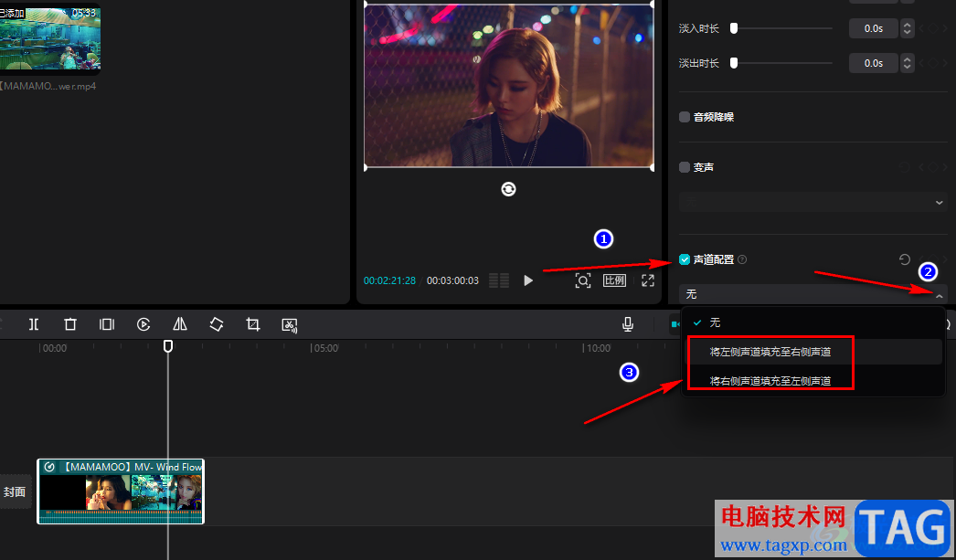Click the 淡出时长 value field
The height and width of the screenshot is (560, 956).
(x=873, y=63)
